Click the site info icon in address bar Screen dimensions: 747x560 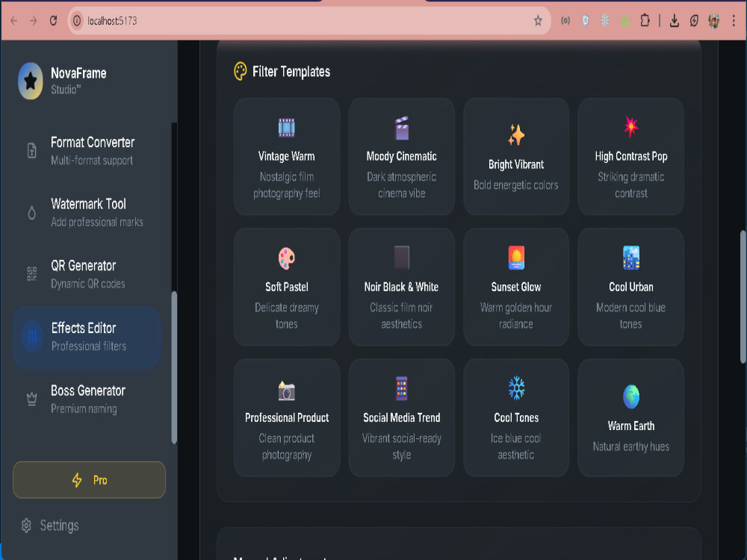77,20
